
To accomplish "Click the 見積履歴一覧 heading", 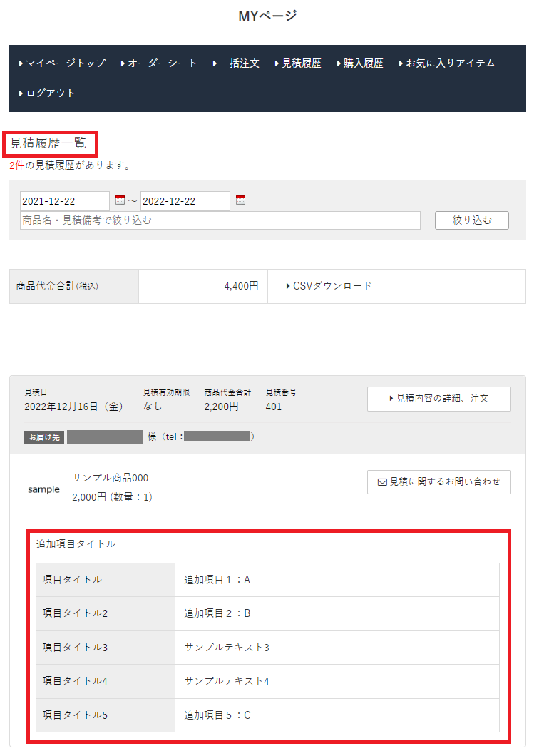I will pyautogui.click(x=48, y=143).
